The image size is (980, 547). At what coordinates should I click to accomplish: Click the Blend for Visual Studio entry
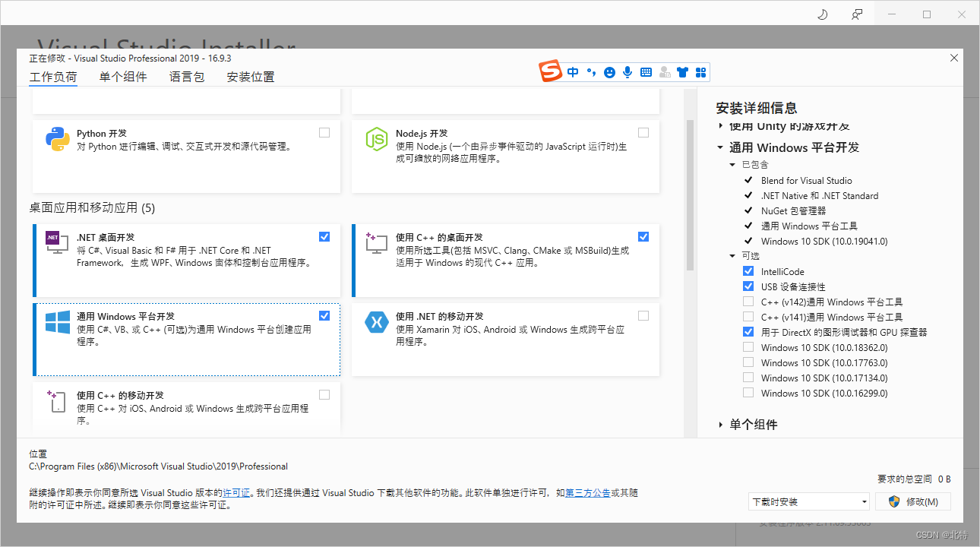(x=807, y=180)
